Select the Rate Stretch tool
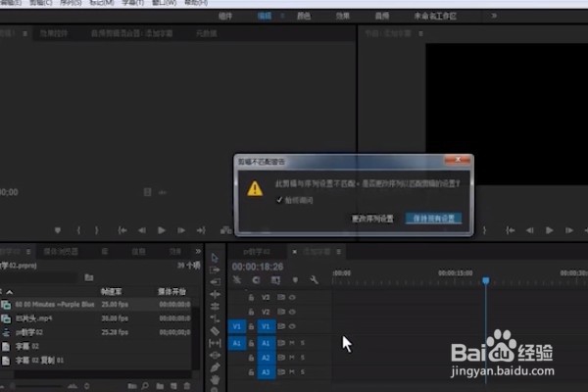 215,318
